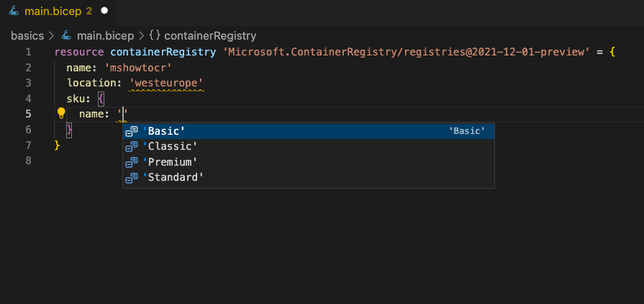The width and height of the screenshot is (644, 304).
Task: Click the enum icon beside 'Standard' suggestion
Action: click(132, 178)
